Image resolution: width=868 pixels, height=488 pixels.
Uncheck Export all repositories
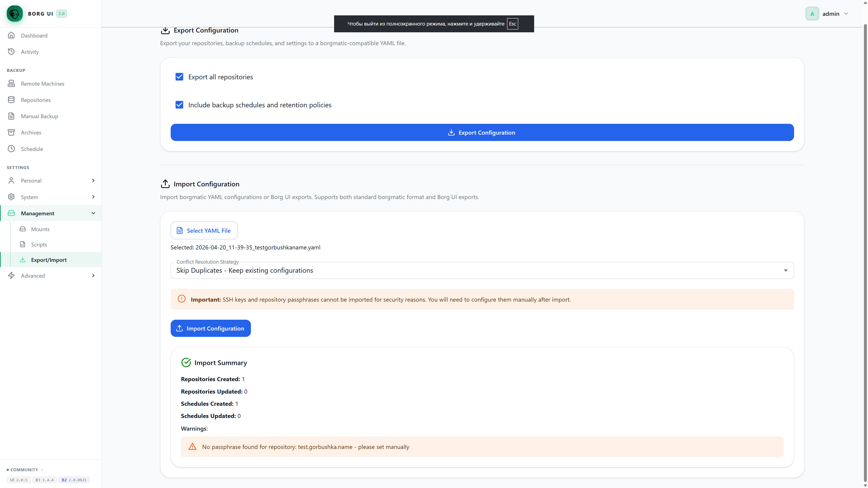pos(179,77)
